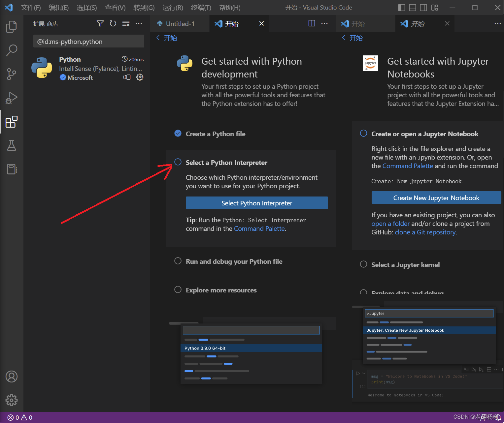
Task: Mark Run and debug your Python file step
Action: 178,261
